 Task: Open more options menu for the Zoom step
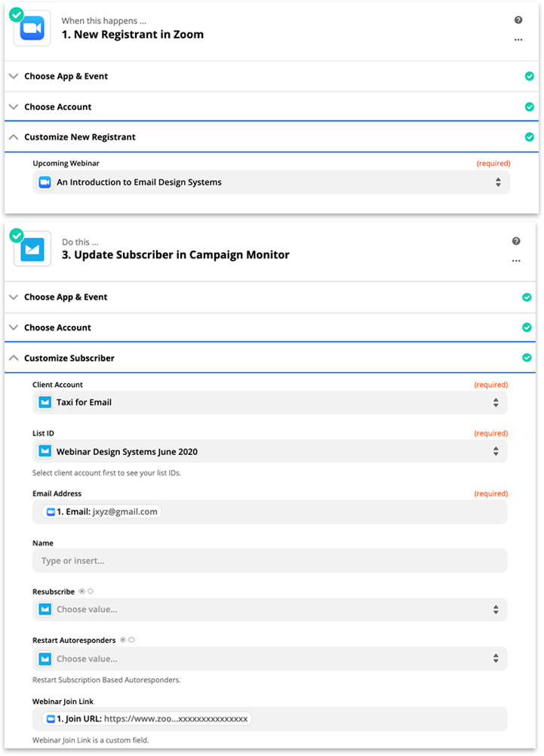pyautogui.click(x=518, y=39)
